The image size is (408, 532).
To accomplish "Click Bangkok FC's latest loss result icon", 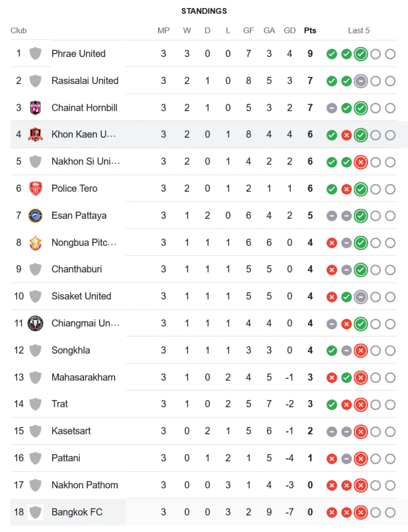I will pyautogui.click(x=361, y=512).
